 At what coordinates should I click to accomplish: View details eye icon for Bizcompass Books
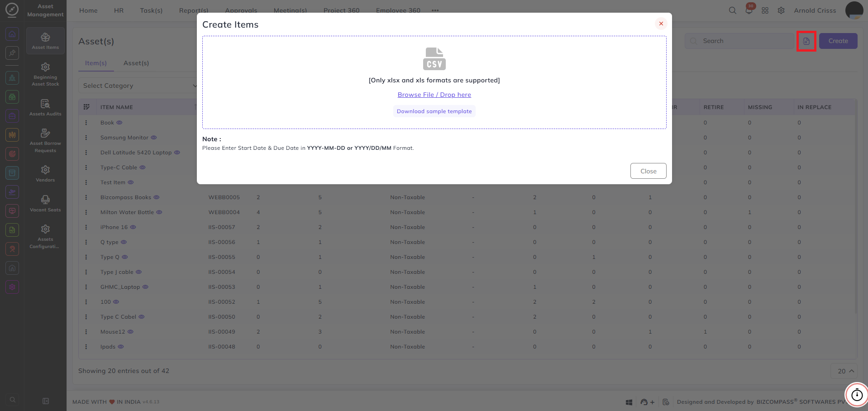157,197
